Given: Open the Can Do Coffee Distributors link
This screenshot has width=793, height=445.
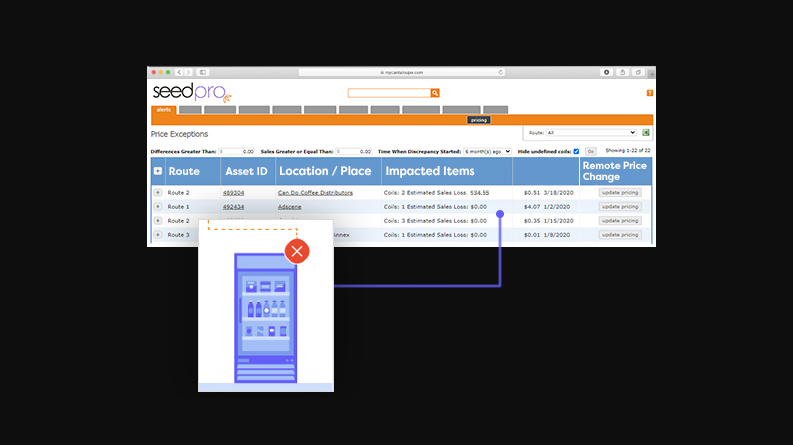Looking at the screenshot, I should [x=314, y=192].
